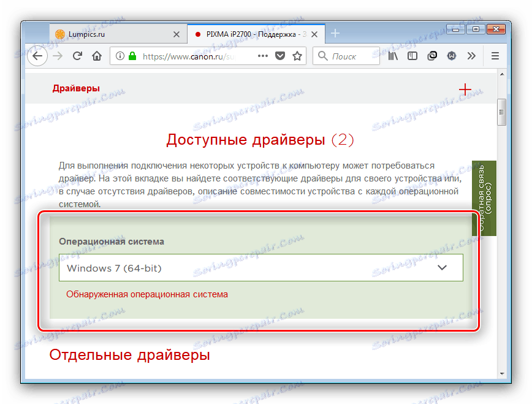Expand the toolbar overflow chevron
This screenshot has height=404, width=532.
tap(471, 56)
